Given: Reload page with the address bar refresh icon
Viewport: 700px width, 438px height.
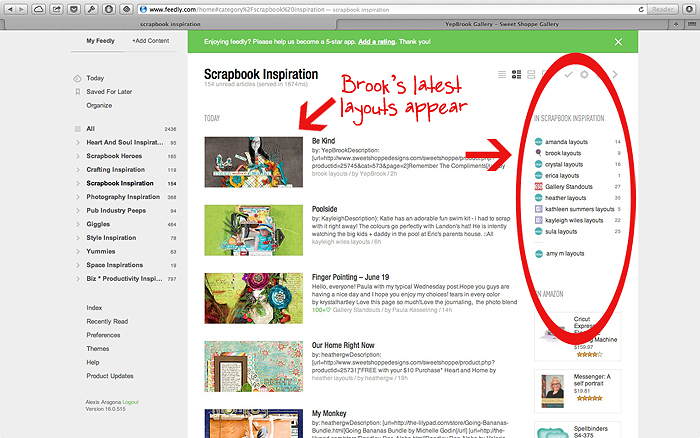Looking at the screenshot, I should click(x=641, y=9).
